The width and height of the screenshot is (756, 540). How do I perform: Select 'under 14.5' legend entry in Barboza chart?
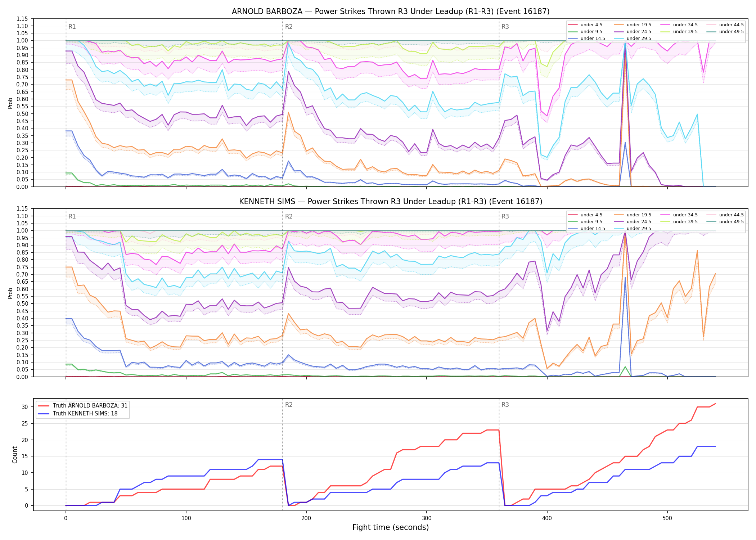(x=586, y=39)
